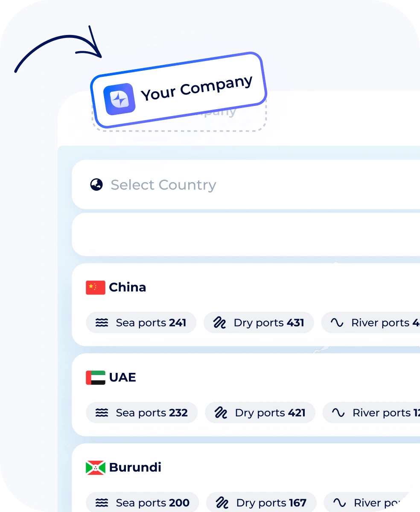Click the China flag icon
420x512 pixels.
tap(95, 288)
